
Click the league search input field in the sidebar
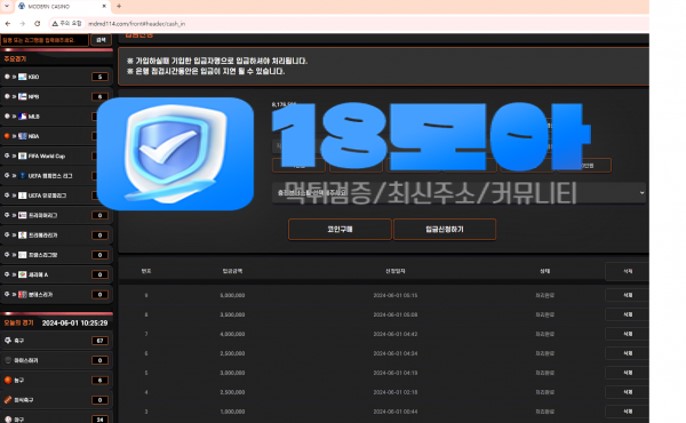(x=45, y=40)
